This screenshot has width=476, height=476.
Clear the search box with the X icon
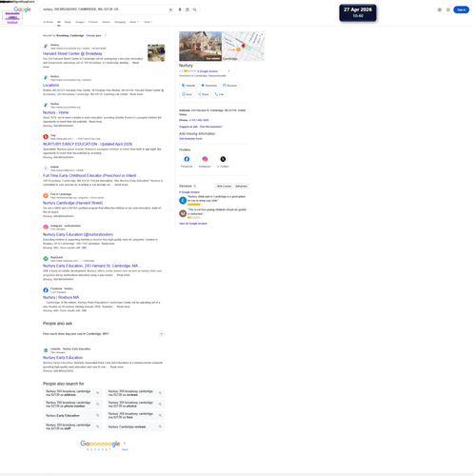click(170, 10)
